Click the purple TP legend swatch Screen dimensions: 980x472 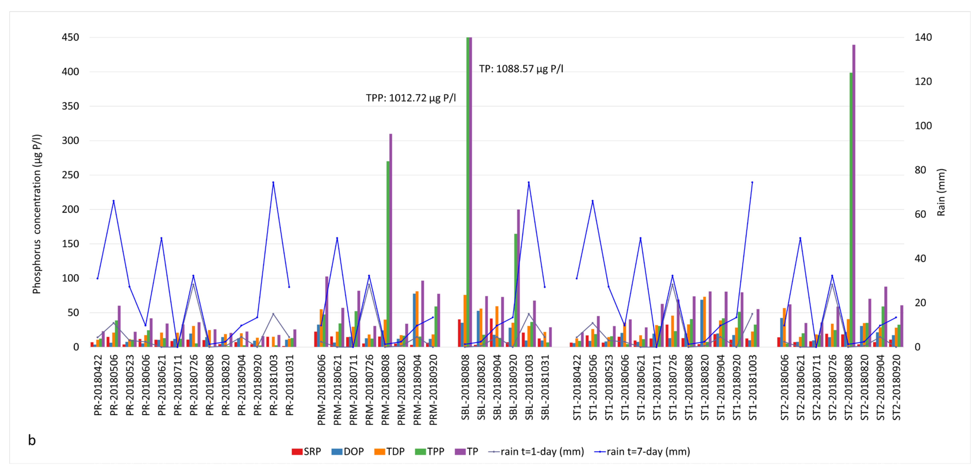tap(460, 452)
